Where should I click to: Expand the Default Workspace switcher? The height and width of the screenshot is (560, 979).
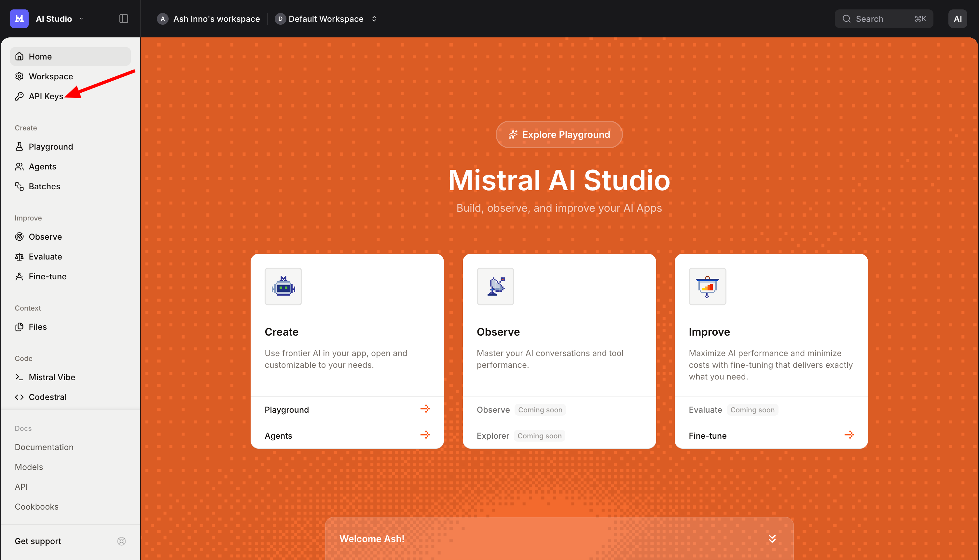coord(374,19)
